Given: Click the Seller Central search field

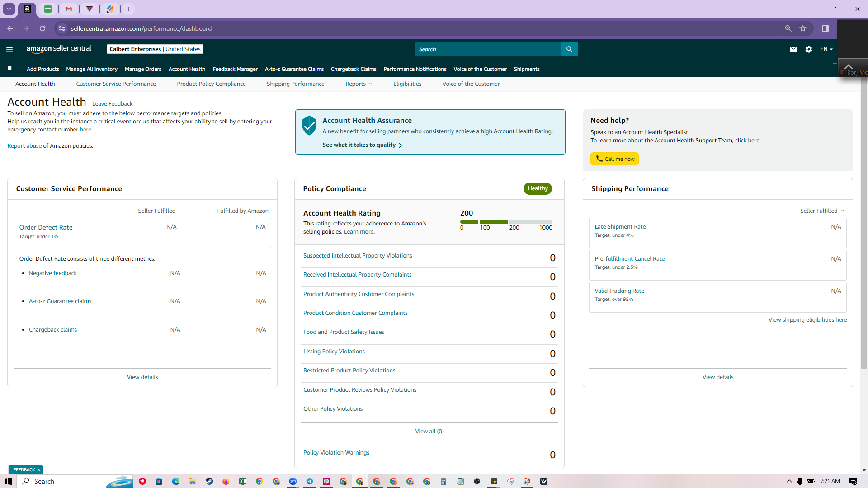Looking at the screenshot, I should pyautogui.click(x=488, y=49).
